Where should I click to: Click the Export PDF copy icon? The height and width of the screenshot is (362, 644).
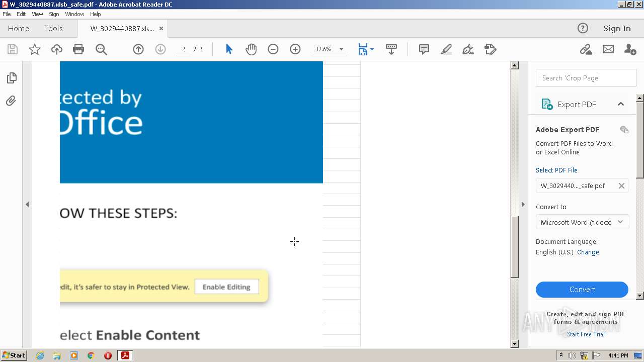[624, 130]
